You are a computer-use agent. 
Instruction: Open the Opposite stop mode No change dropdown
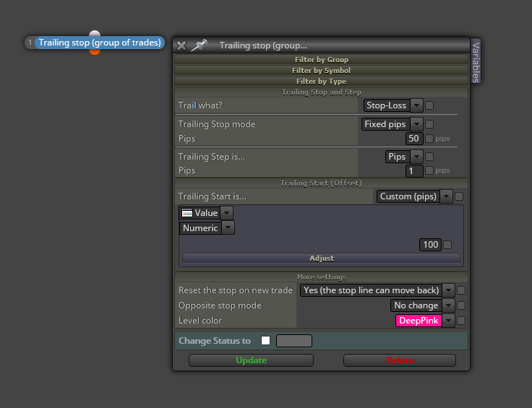tap(422, 305)
